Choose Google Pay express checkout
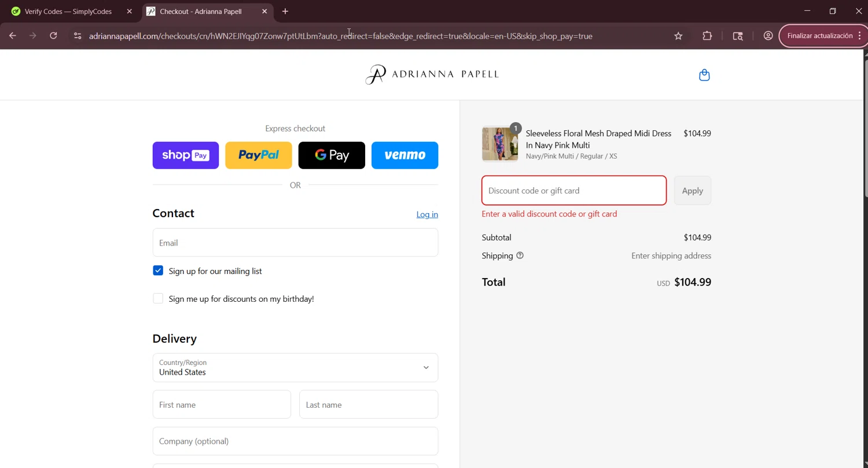868x468 pixels. coord(332,155)
